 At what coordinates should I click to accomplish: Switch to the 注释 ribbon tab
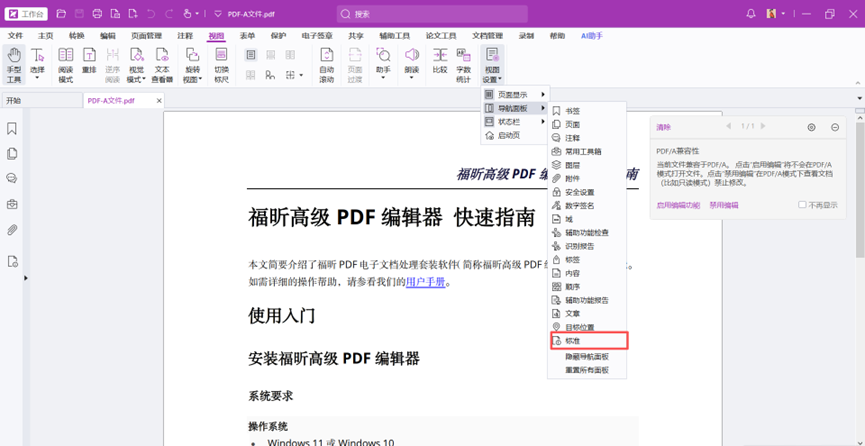coord(185,36)
